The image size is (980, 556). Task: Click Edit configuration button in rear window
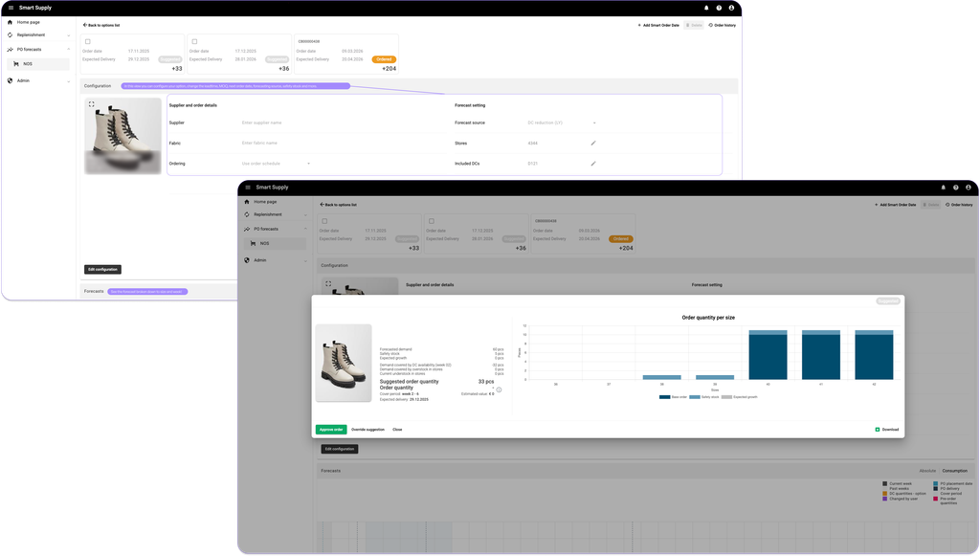click(x=102, y=269)
